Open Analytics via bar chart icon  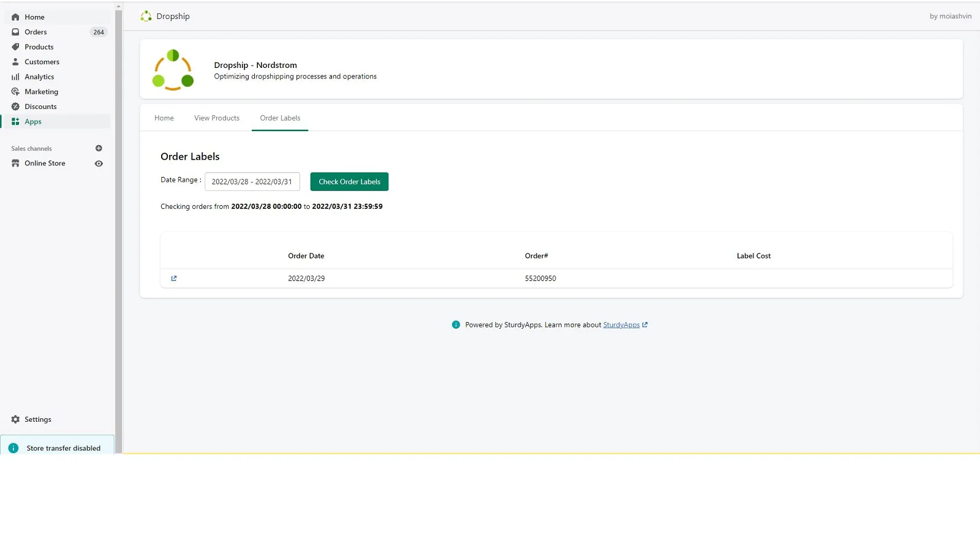15,77
